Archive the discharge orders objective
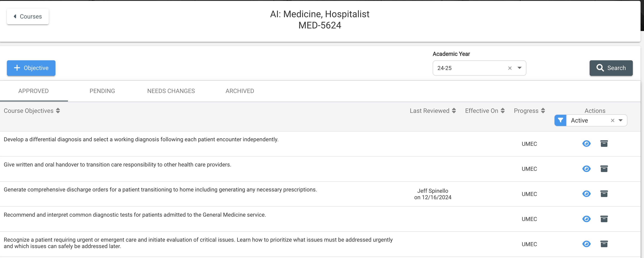Viewport: 644px width, 258px height. [604, 194]
